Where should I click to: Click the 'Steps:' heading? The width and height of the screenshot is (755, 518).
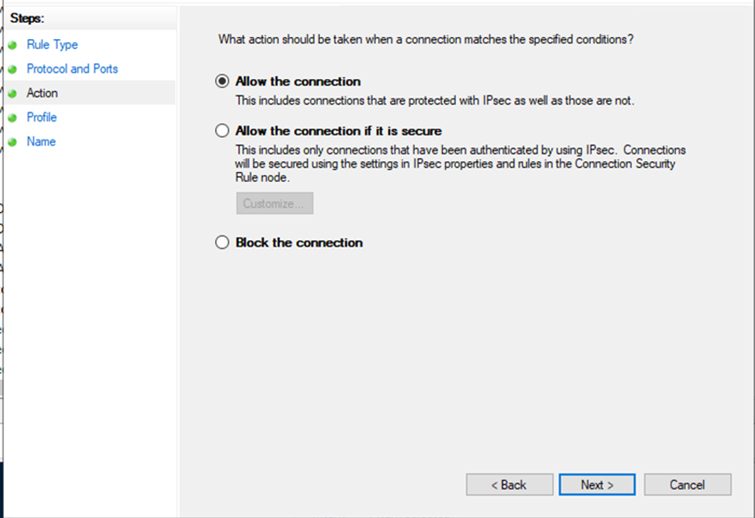pyautogui.click(x=28, y=19)
